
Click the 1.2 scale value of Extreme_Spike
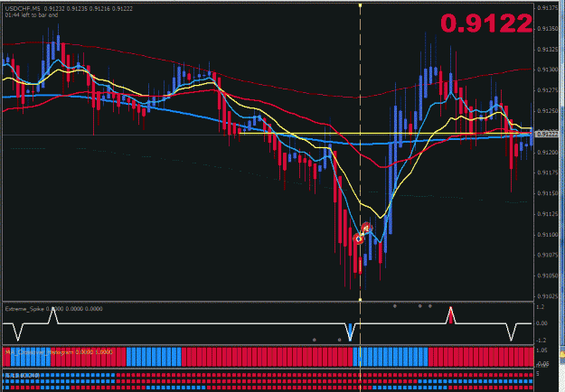click(x=541, y=307)
